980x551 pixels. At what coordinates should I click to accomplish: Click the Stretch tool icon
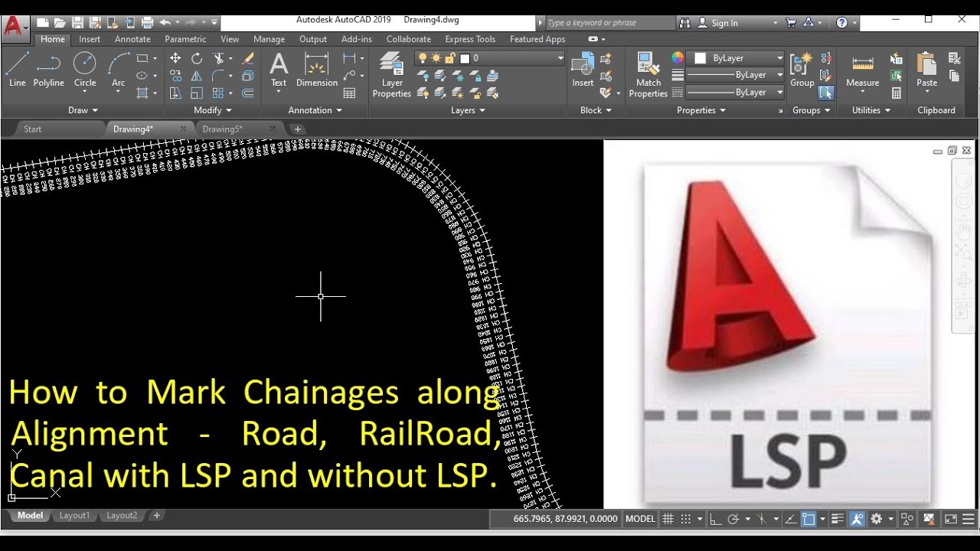[x=175, y=93]
